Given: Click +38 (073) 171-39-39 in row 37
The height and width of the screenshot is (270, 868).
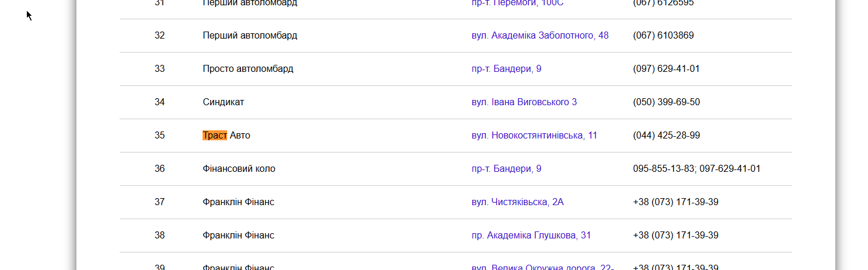Looking at the screenshot, I should [675, 202].
